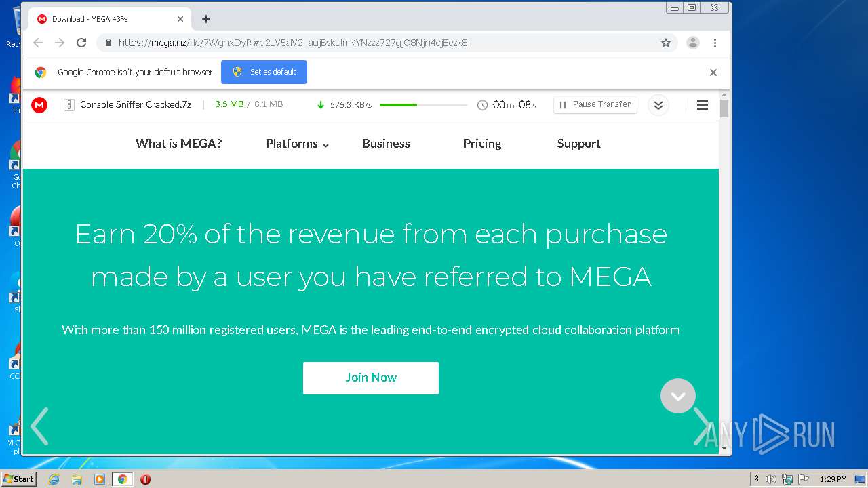Dismiss the default browser notification bar
This screenshot has width=868, height=488.
(713, 73)
